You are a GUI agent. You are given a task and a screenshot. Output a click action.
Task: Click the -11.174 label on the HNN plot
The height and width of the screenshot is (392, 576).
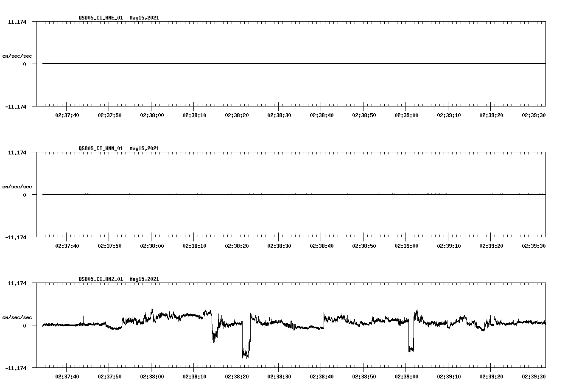[15, 238]
